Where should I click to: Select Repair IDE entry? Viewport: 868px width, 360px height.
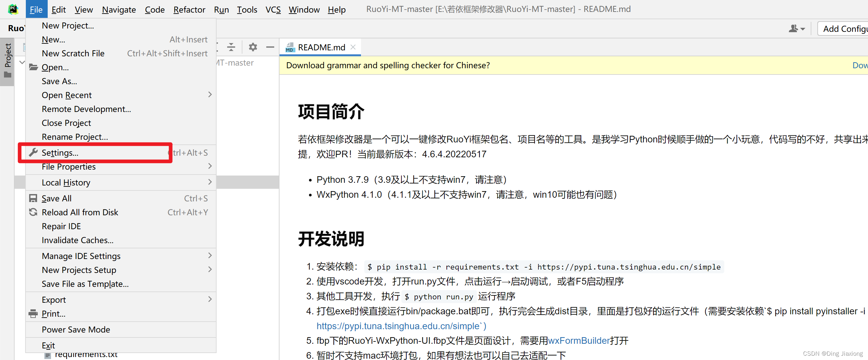[x=121, y=226]
